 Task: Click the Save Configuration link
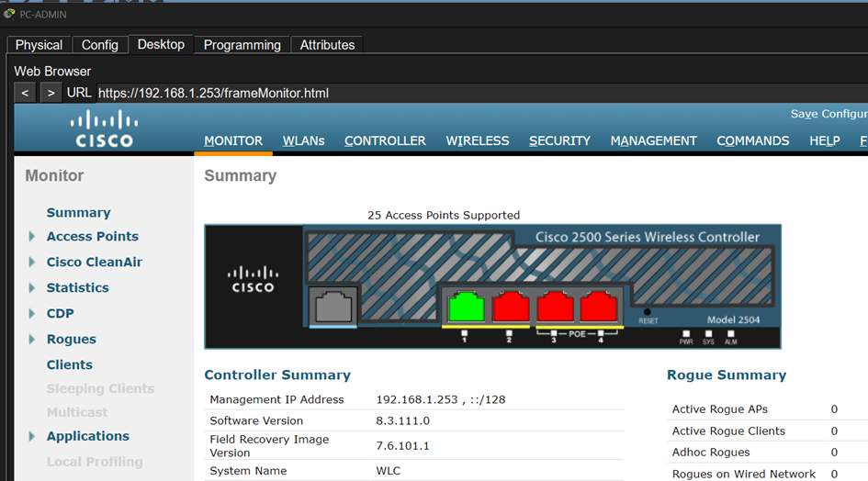(829, 114)
